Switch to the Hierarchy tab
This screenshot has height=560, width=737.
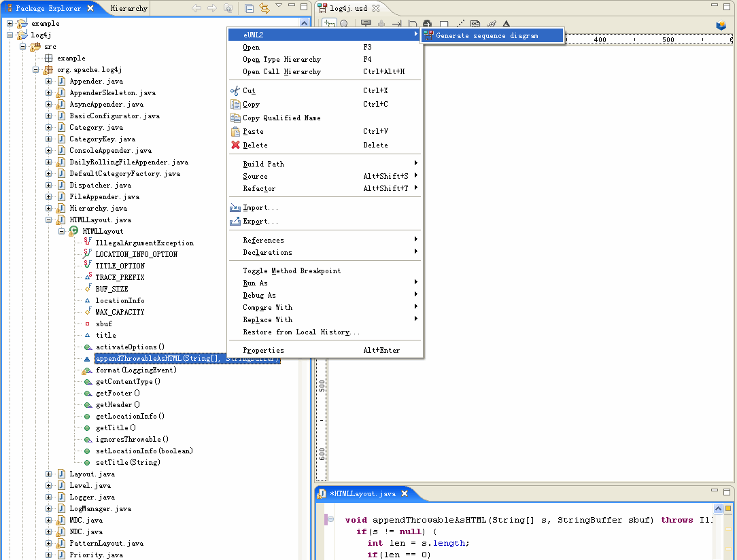tap(128, 9)
